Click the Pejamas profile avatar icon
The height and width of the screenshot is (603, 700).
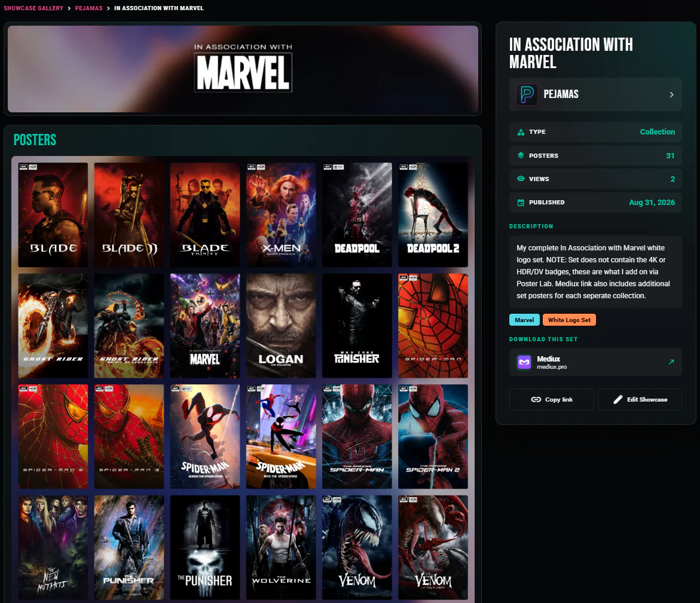[x=527, y=94]
